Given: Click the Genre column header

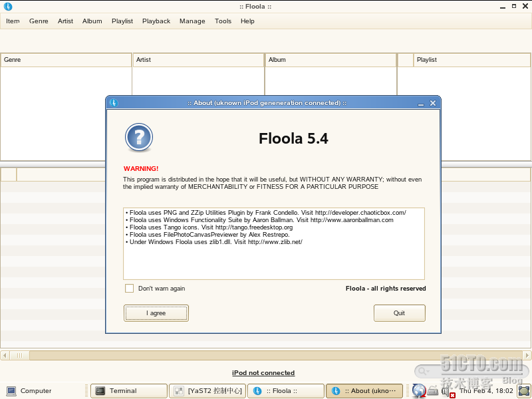Looking at the screenshot, I should click(66, 60).
